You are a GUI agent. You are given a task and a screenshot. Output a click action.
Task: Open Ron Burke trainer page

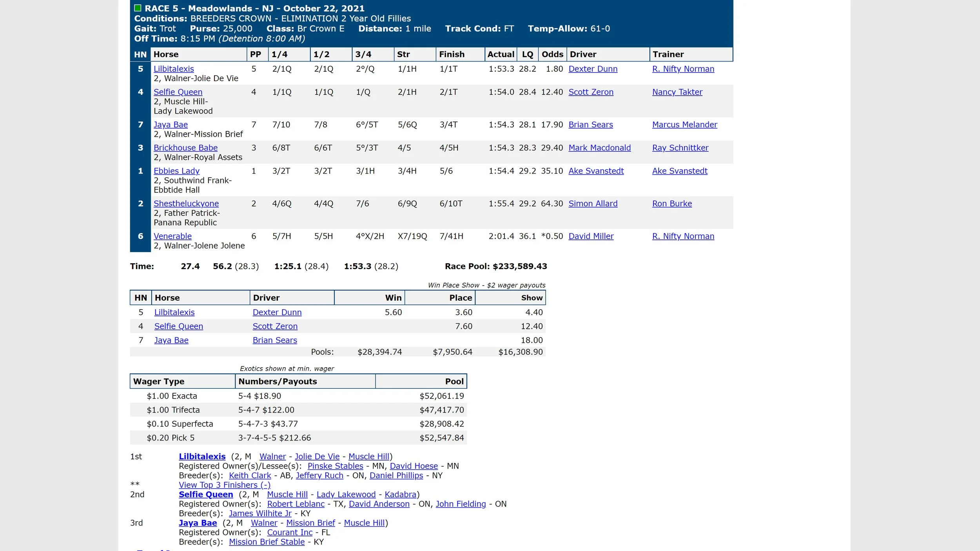672,204
